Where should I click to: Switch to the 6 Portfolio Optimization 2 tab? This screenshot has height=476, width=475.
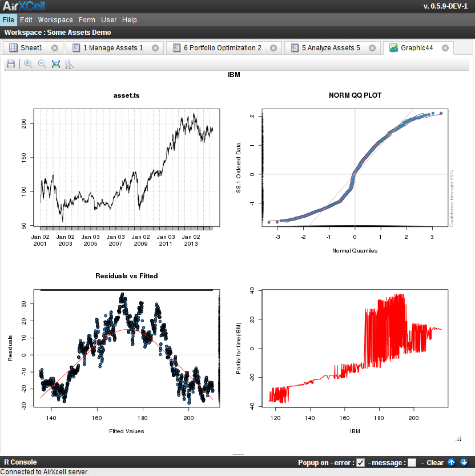click(223, 48)
